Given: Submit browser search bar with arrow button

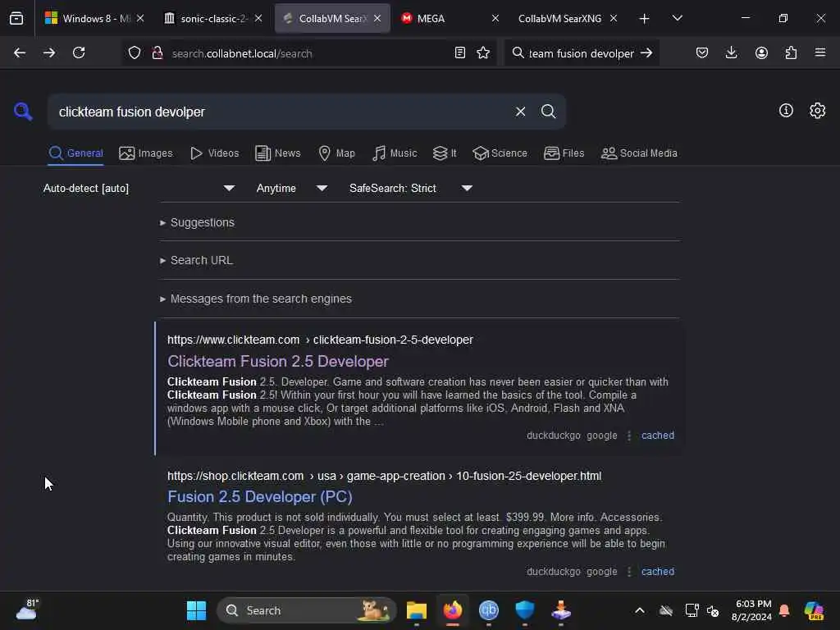Looking at the screenshot, I should pos(646,52).
